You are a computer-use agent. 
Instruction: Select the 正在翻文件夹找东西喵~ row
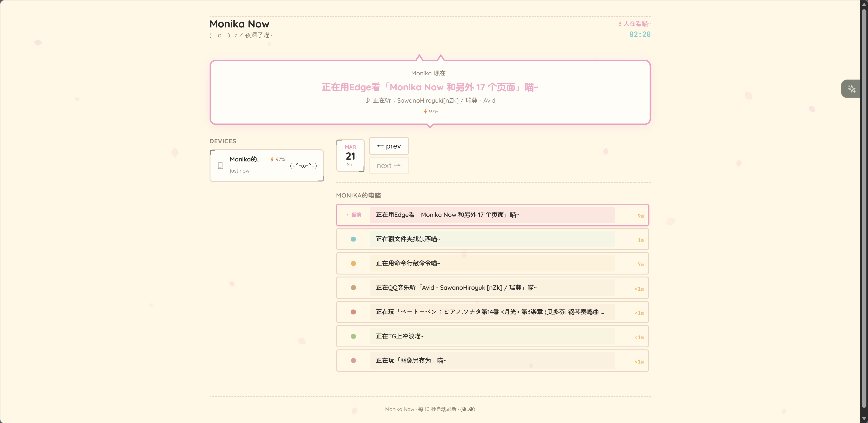click(492, 239)
